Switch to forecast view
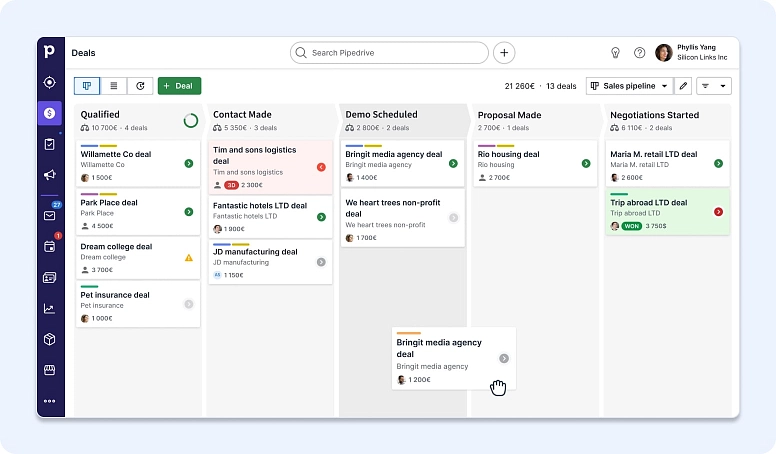776x454 pixels. click(140, 86)
